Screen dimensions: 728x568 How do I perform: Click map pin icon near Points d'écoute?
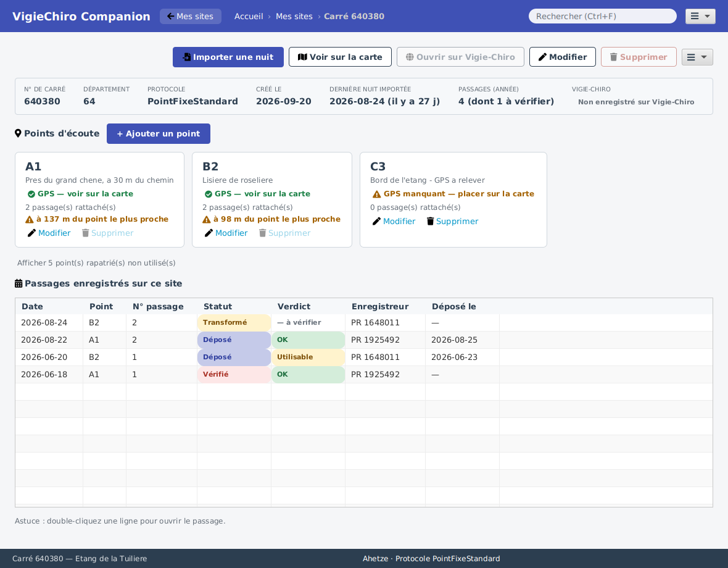[x=18, y=133]
